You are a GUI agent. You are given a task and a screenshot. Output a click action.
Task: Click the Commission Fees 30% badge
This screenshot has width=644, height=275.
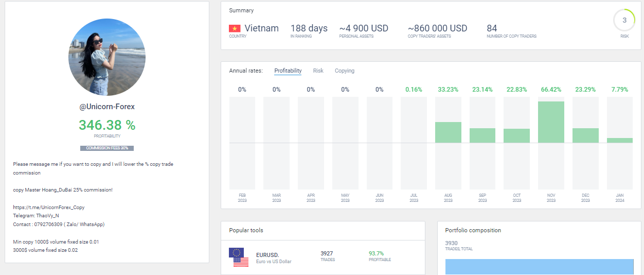coord(107,148)
